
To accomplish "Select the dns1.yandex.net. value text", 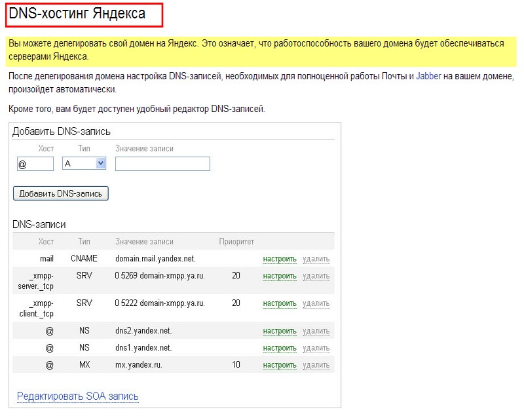I will coord(143,348).
